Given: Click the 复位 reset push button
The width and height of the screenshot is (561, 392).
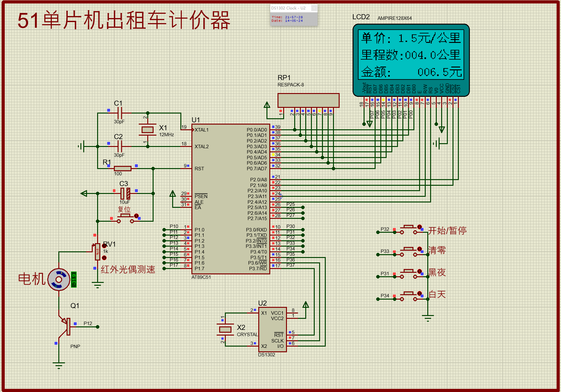Looking at the screenshot, I should pos(125,218).
